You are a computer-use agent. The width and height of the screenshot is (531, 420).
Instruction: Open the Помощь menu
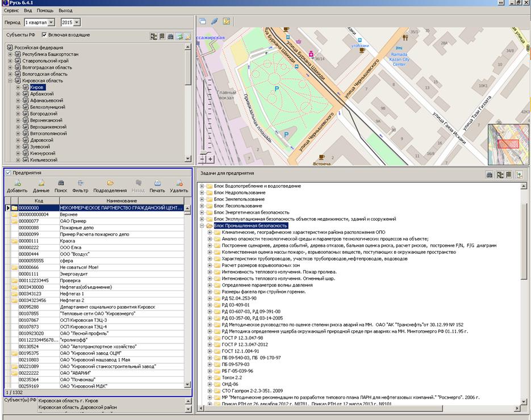[x=45, y=11]
